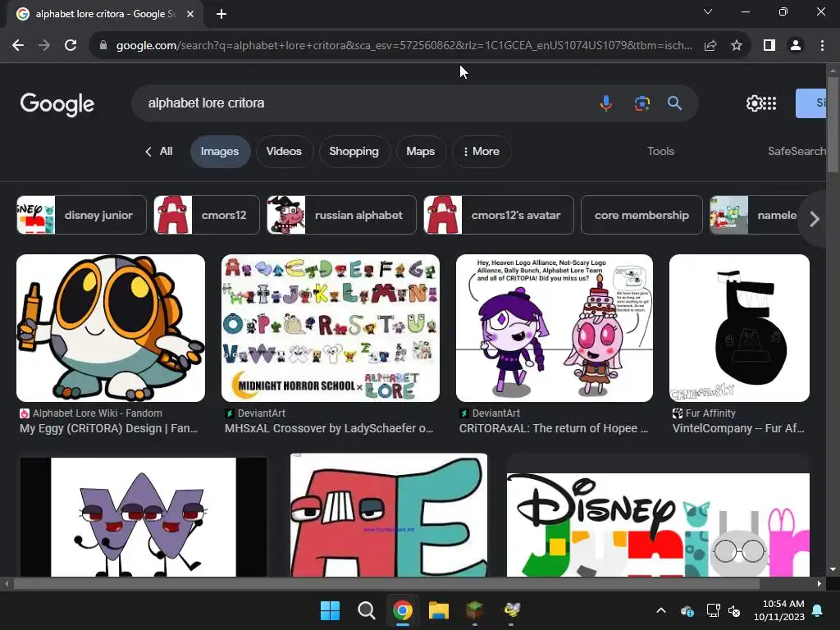Image resolution: width=840 pixels, height=630 pixels.
Task: Open the bee app in taskbar
Action: [x=512, y=609]
